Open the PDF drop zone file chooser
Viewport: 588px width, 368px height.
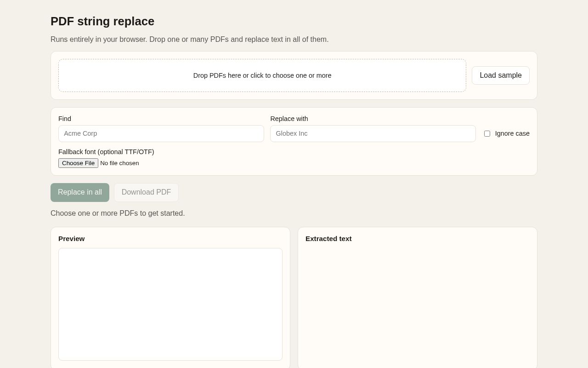[262, 75]
